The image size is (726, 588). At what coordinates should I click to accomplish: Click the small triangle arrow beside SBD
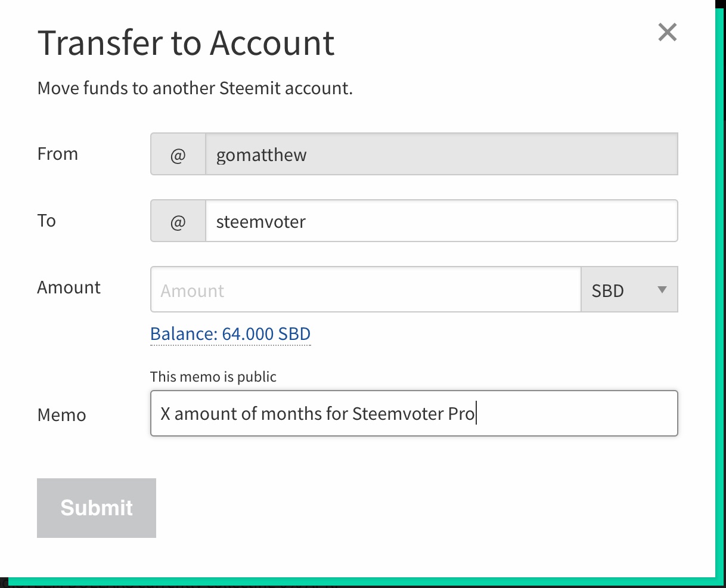tap(661, 290)
